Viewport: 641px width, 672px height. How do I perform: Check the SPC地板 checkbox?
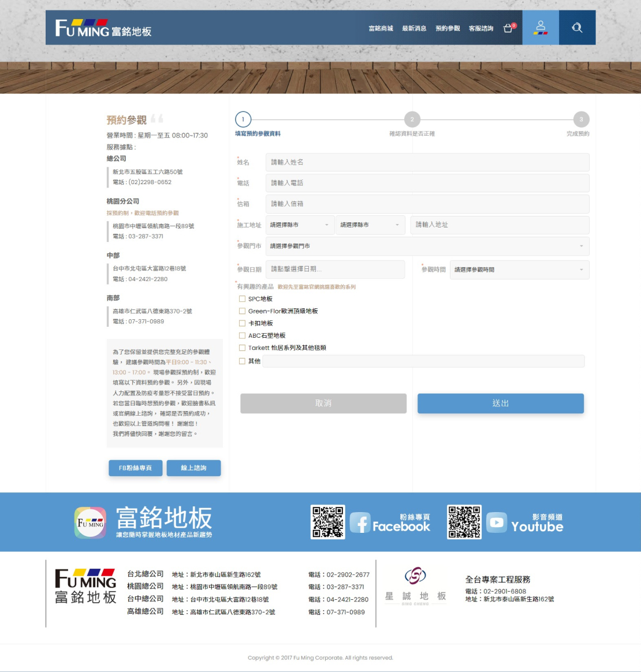(x=242, y=298)
